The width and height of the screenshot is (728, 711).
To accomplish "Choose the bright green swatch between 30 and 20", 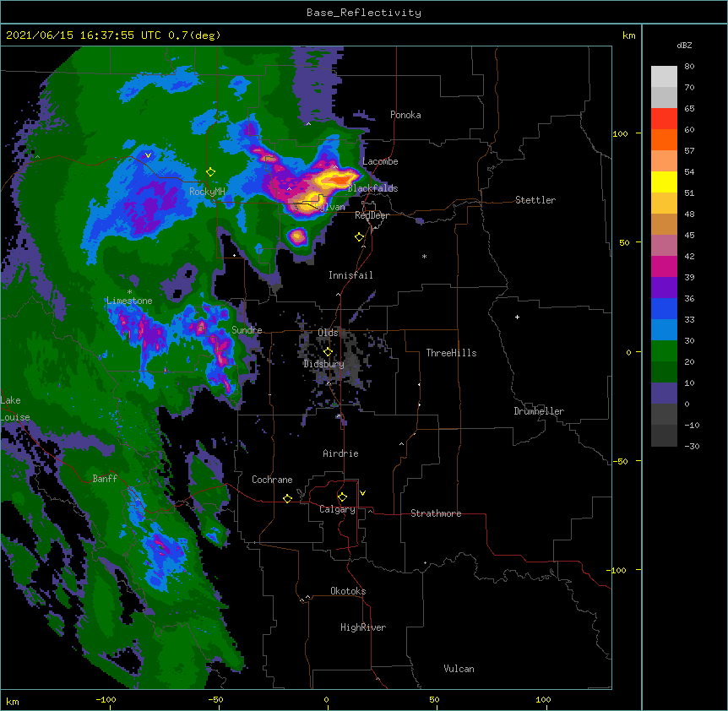I will pos(664,351).
